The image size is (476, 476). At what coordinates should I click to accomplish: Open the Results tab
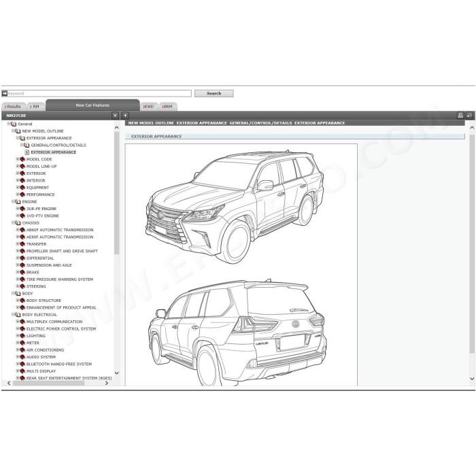click(x=12, y=107)
